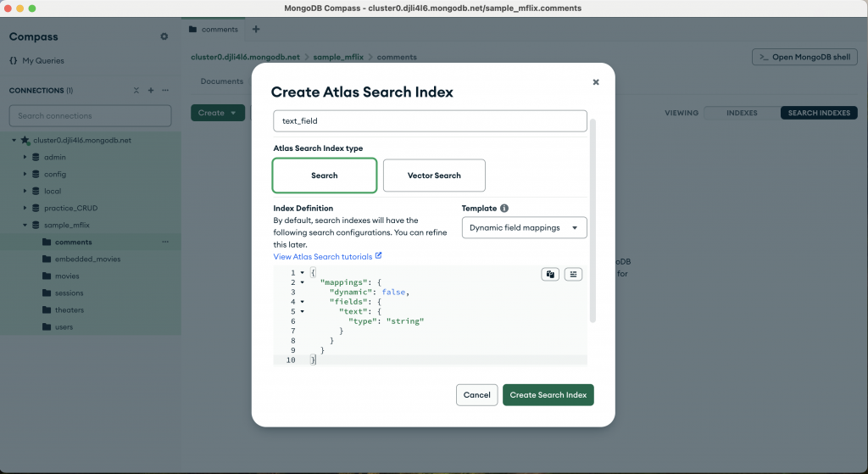868x474 pixels.
Task: Click the movies collection folder icon
Action: (47, 276)
